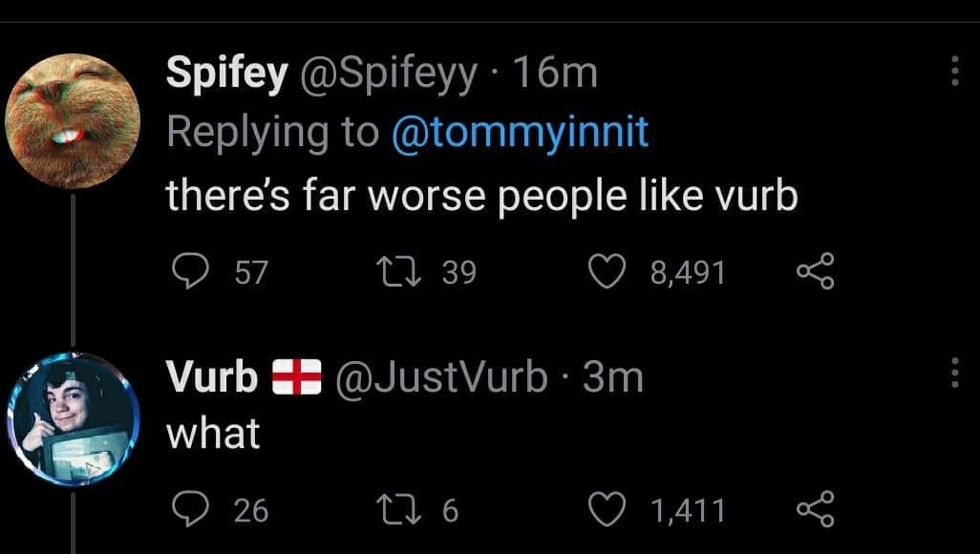The height and width of the screenshot is (554, 980).
Task: Open more options menu on Vurb's tweet
Action: 954,373
